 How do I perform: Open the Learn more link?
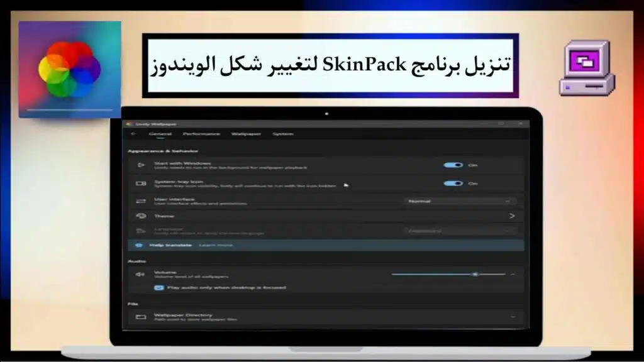point(216,245)
